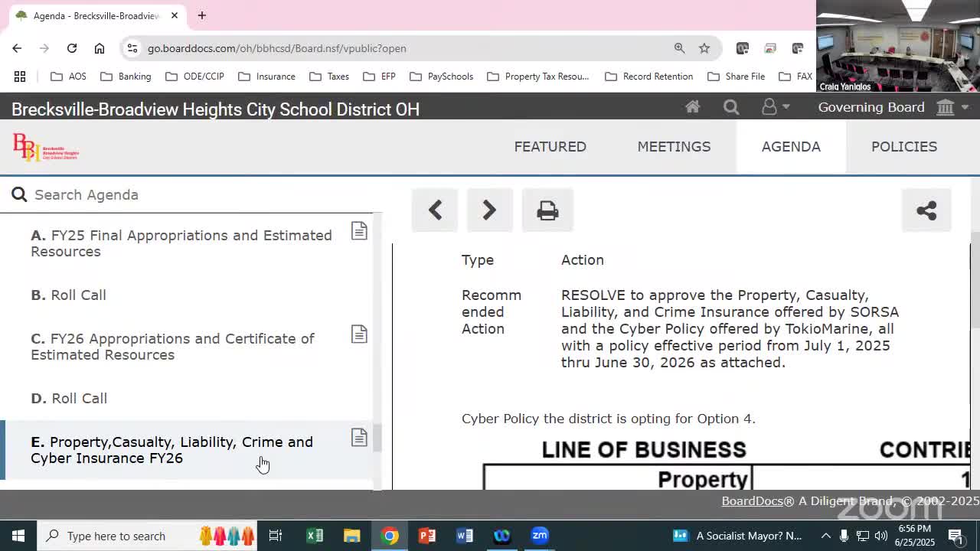The height and width of the screenshot is (551, 980).
Task: Click the Search Agenda field
Action: click(x=191, y=194)
